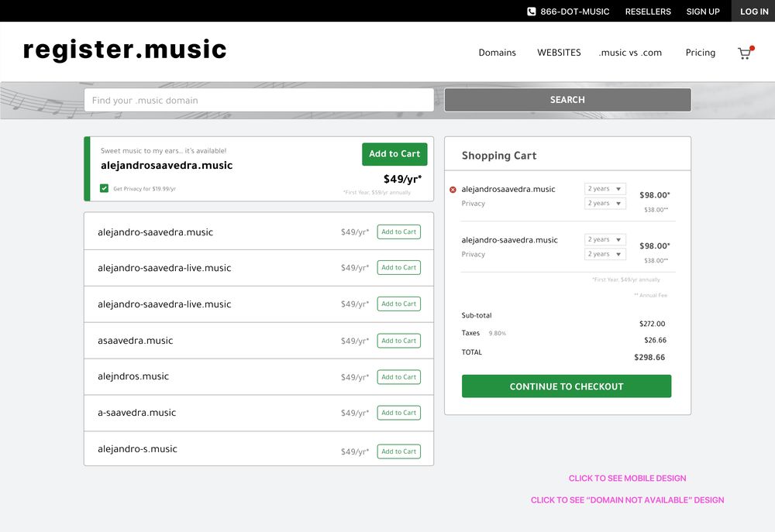Click the $298.66 total amount
This screenshot has width=775, height=532.
649,357
